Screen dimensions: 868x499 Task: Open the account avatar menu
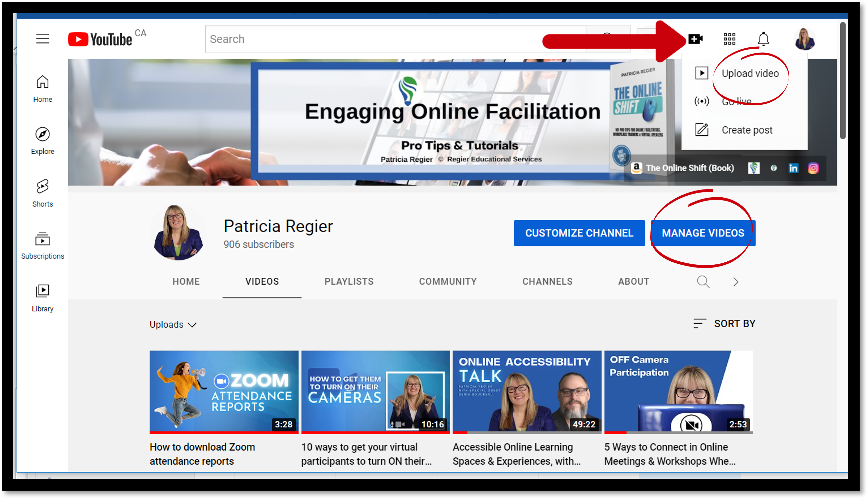(805, 39)
